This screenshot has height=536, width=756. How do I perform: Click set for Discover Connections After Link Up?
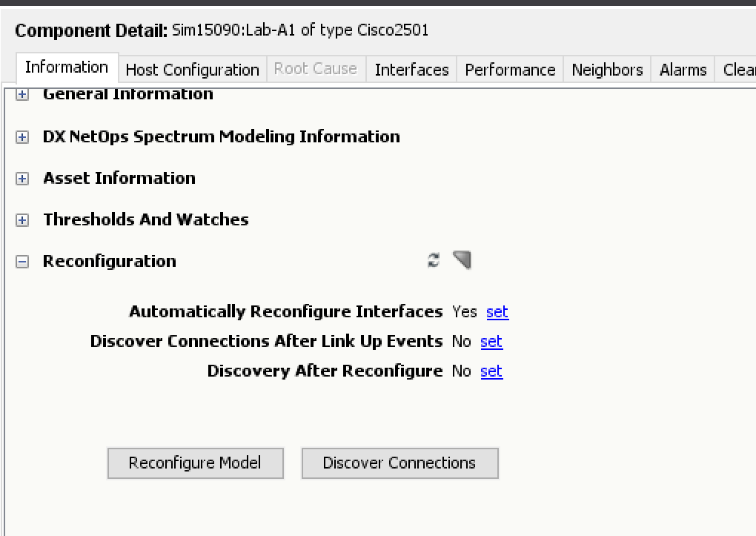pos(491,342)
